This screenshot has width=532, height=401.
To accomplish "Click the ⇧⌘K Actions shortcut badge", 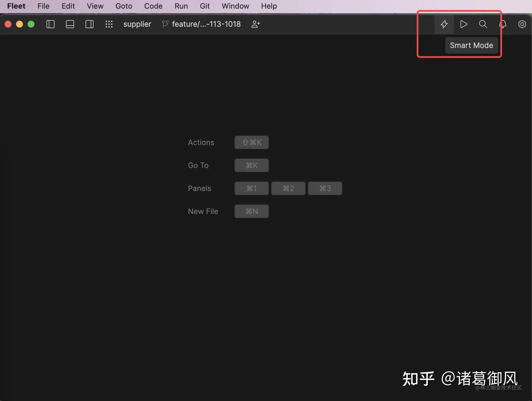I will click(251, 142).
